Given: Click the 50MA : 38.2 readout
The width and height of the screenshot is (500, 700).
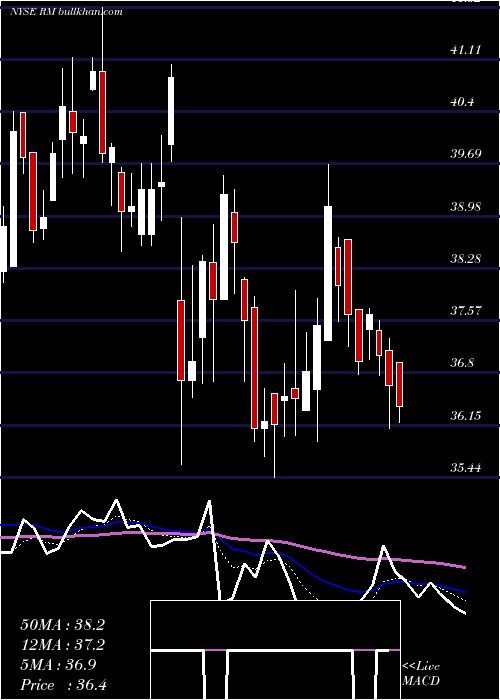Looking at the screenshot, I should tap(62, 625).
